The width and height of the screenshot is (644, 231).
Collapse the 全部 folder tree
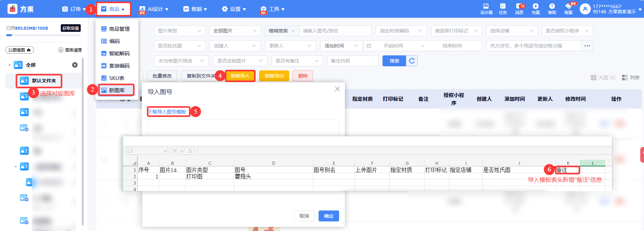click(10, 65)
